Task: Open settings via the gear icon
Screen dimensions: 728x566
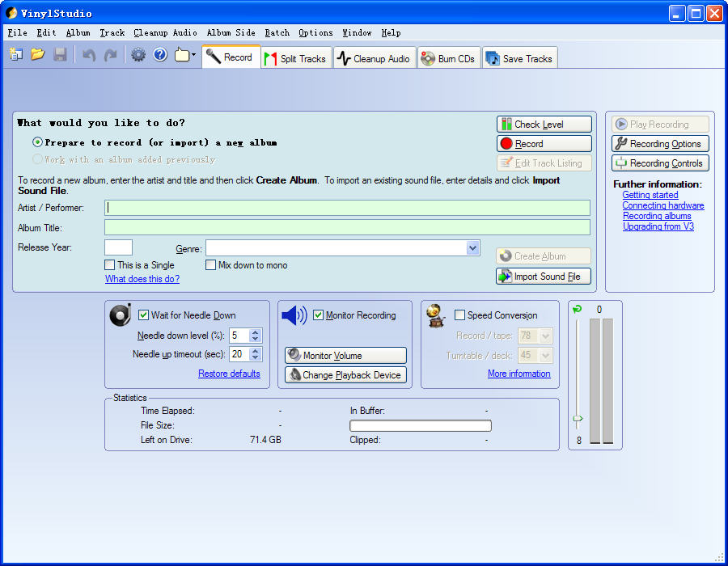Action: tap(138, 55)
